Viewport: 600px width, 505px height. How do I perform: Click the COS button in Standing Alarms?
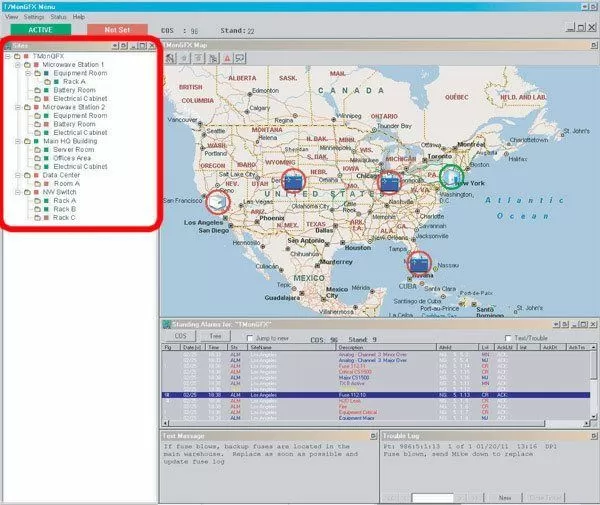coord(181,337)
